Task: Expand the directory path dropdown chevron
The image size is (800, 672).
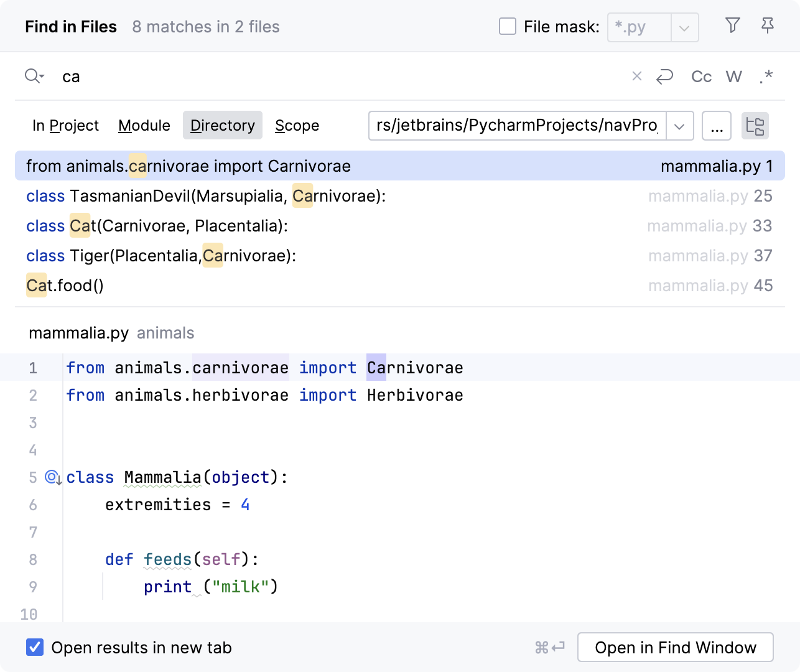Action: (679, 126)
